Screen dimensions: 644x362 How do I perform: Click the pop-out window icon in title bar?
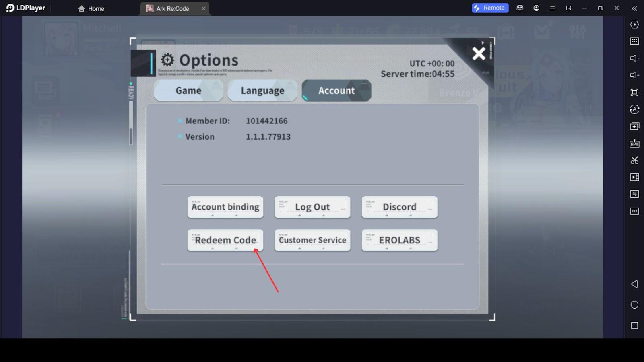pos(568,8)
